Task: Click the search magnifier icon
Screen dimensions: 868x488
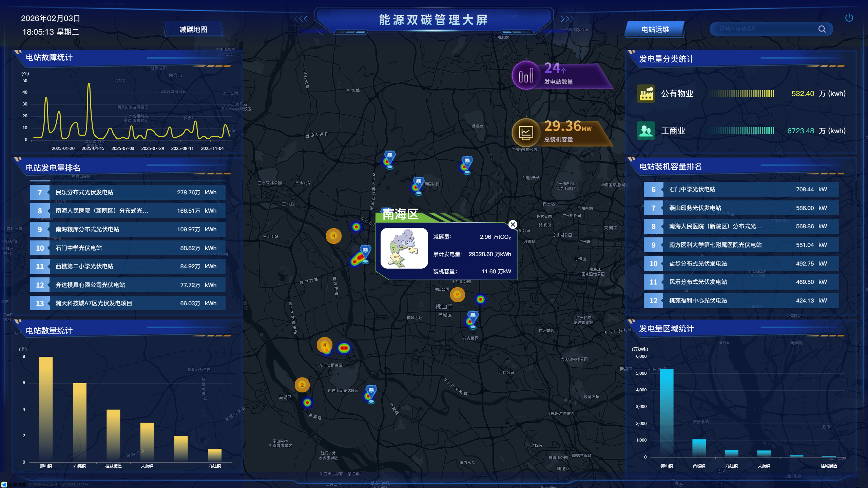Action: (822, 29)
